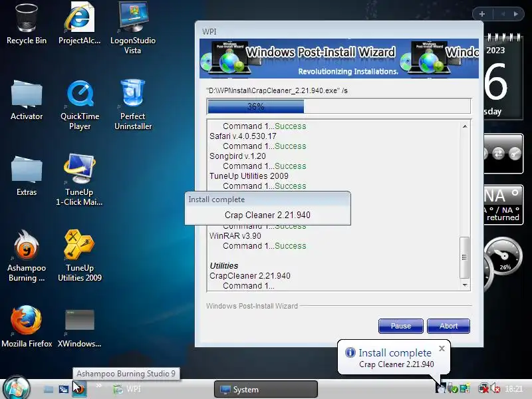
Task: Launch the QuickTime Player shortcut
Action: [80, 104]
